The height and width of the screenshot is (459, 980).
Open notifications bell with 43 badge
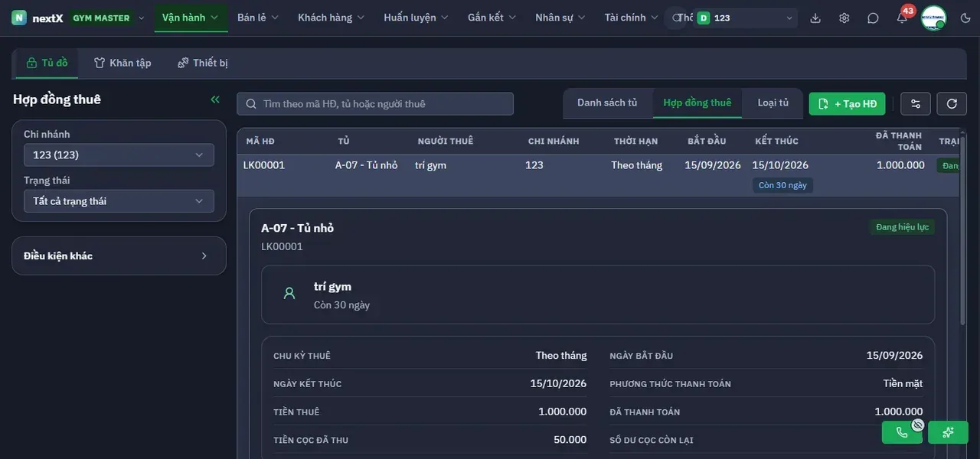tap(902, 18)
